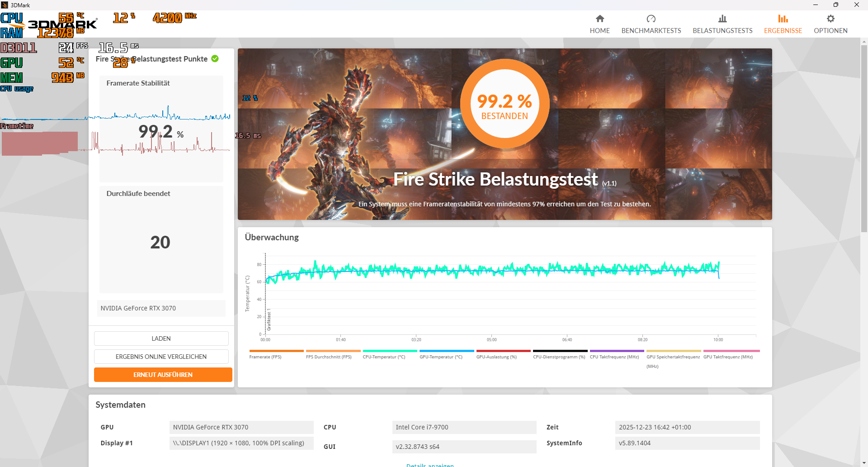
Task: Toggle the GPU Speichertaktfrequenz chart series
Action: (674, 359)
